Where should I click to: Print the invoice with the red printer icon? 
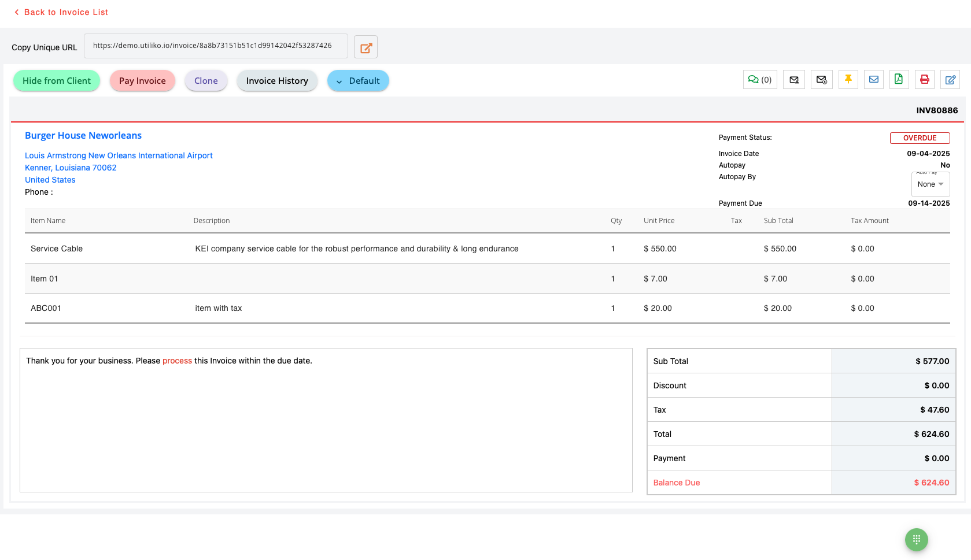coord(924,80)
